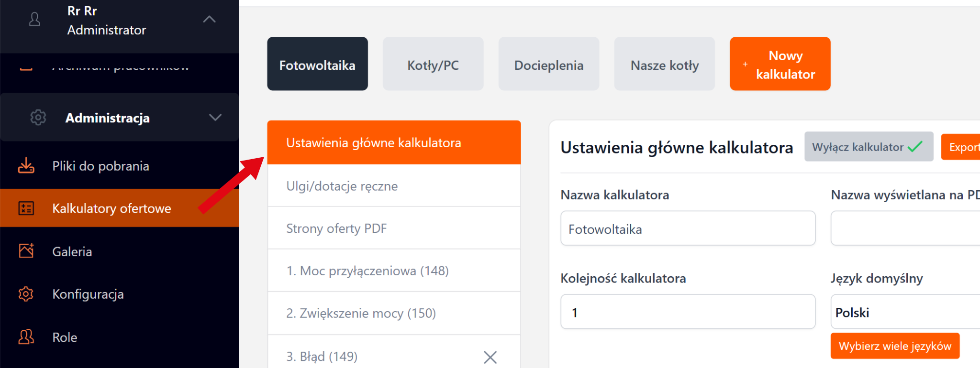Screen dimensions: 980x368
Task: Collapse the Rr Rr Administrator user menu
Action: (x=209, y=20)
